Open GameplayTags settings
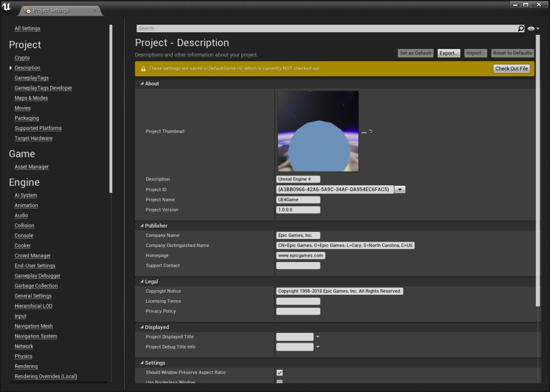Screen dimensions: 550x392 [x=32, y=78]
